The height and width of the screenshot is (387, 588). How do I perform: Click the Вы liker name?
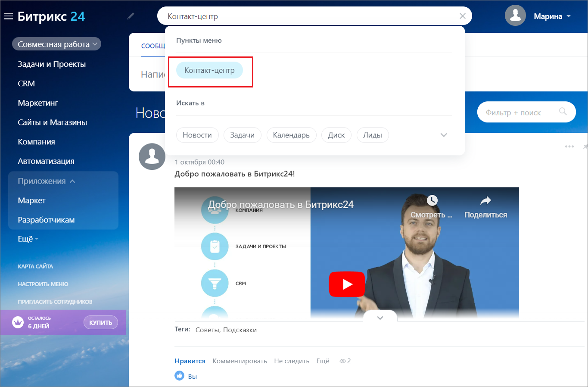click(x=193, y=376)
